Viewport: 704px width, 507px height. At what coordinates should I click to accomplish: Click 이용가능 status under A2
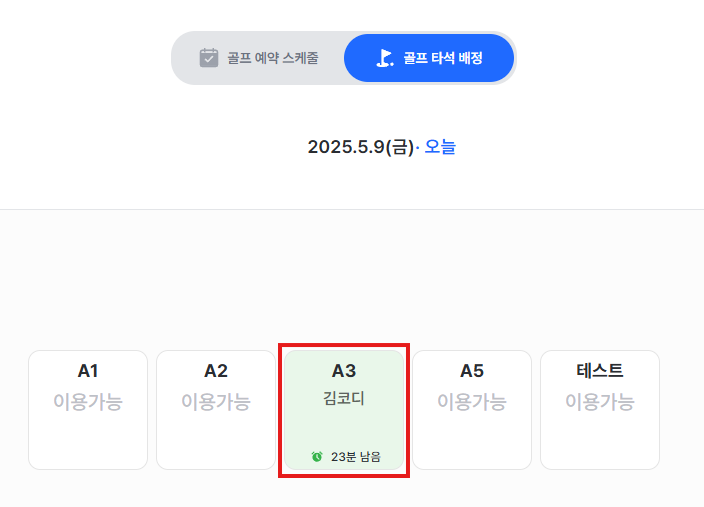click(216, 401)
